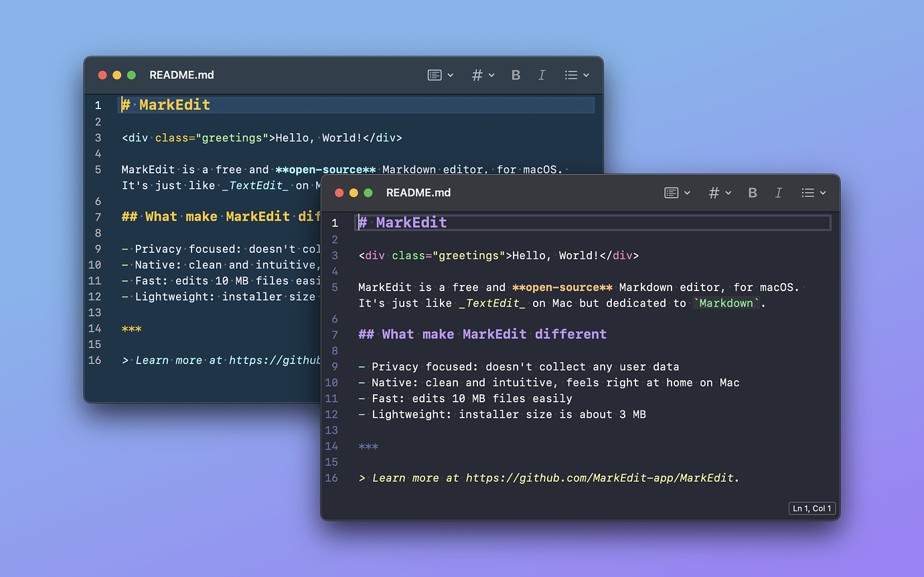Open table of contents dropdown in back window
924x577 pixels.
(441, 75)
